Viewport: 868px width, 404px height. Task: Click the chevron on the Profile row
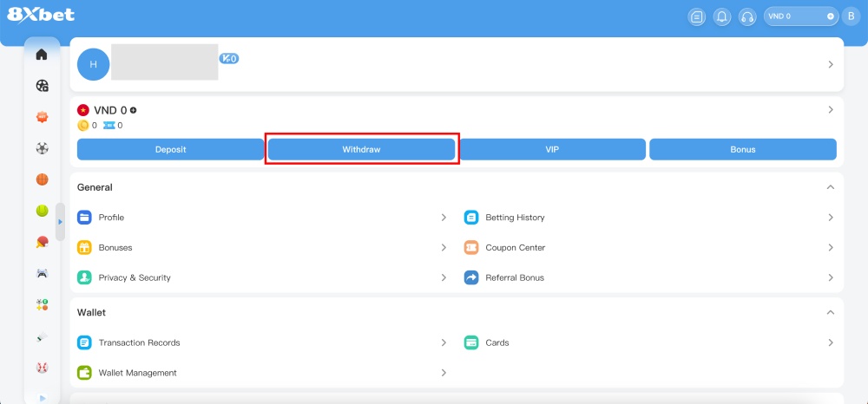444,218
